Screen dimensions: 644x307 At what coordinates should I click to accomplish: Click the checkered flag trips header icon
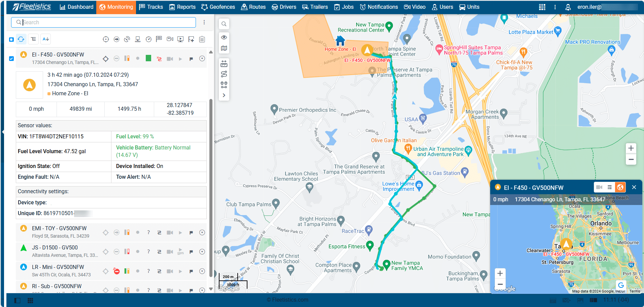point(159,39)
